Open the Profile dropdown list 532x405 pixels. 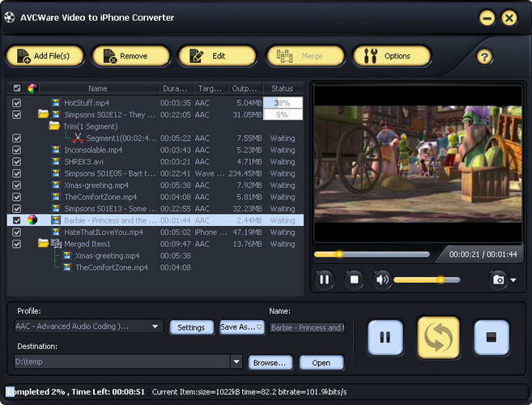coord(155,326)
